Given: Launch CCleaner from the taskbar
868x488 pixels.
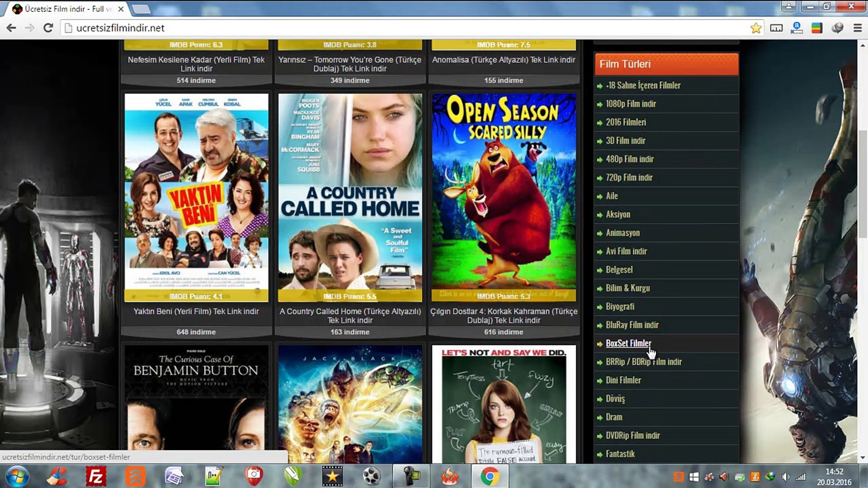Looking at the screenshot, I should 57,476.
